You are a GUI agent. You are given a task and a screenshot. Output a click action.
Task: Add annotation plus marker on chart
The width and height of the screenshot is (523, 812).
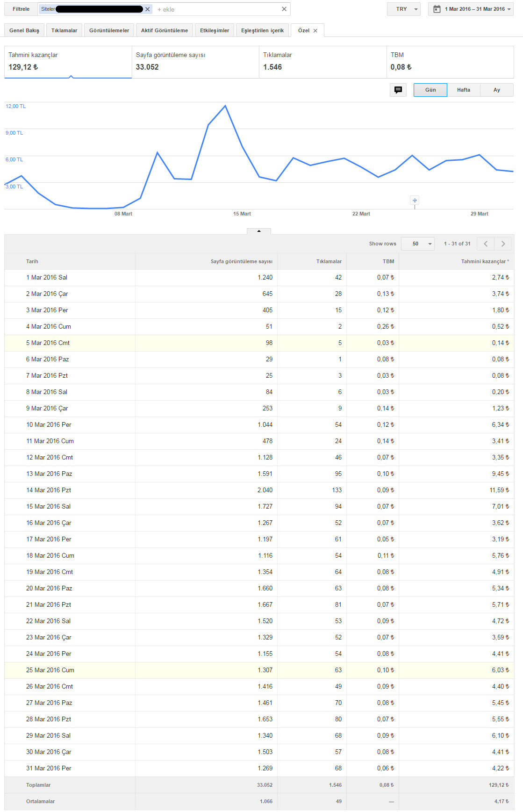point(415,201)
